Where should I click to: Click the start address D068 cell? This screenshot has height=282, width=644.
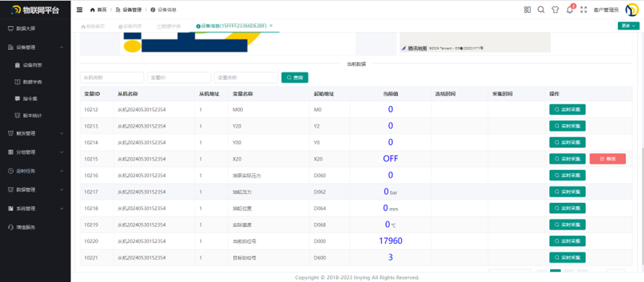click(320, 225)
